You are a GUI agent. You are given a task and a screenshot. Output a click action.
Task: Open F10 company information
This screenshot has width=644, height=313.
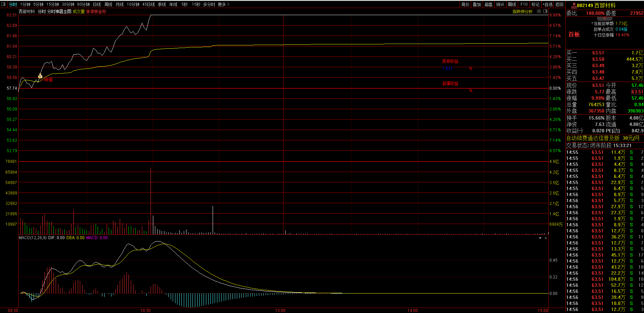[524, 4]
